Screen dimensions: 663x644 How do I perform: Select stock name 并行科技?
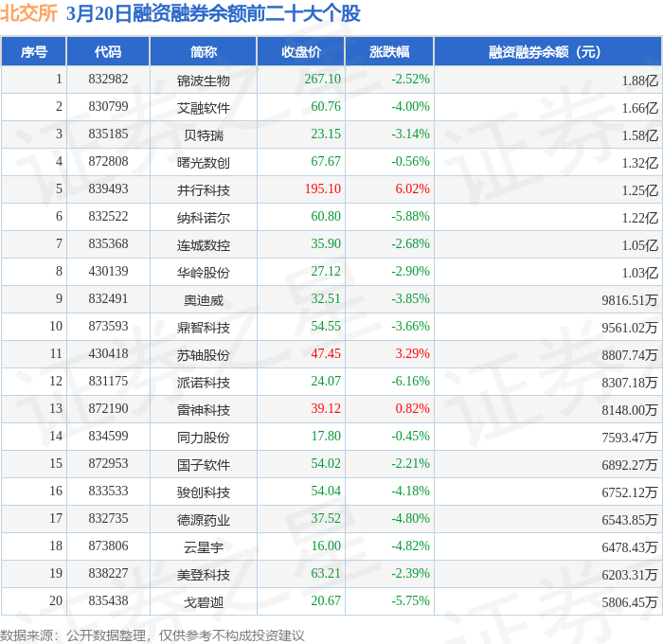click(x=204, y=190)
